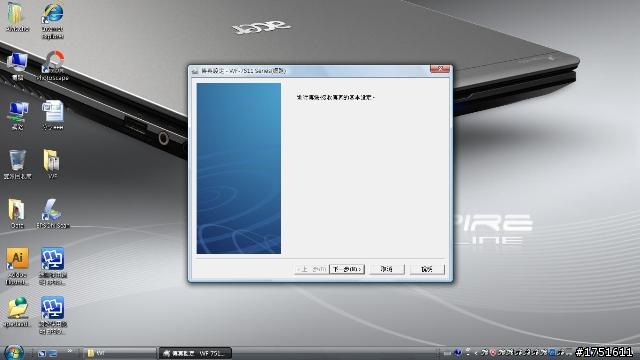Click the setup dialog title bar icon
Image resolution: width=640 pixels, height=360 pixels.
pos(195,71)
